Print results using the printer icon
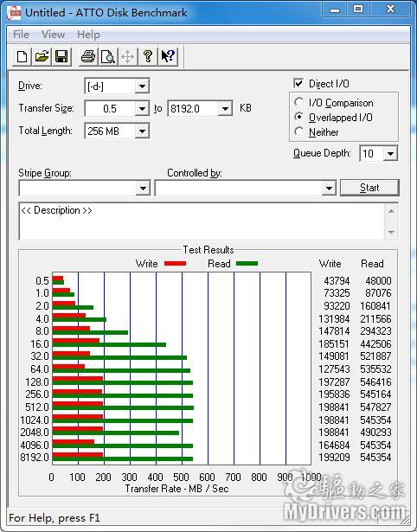The height and width of the screenshot is (532, 417). pos(88,56)
